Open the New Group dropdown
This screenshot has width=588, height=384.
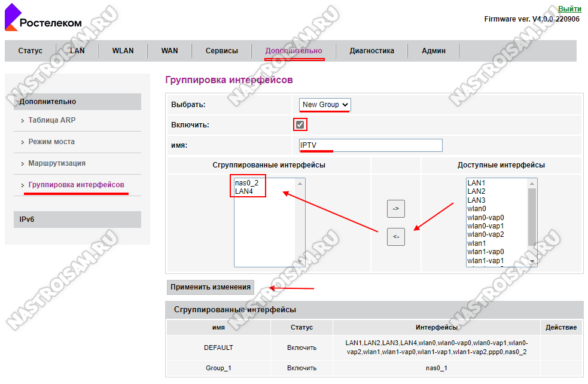point(325,105)
